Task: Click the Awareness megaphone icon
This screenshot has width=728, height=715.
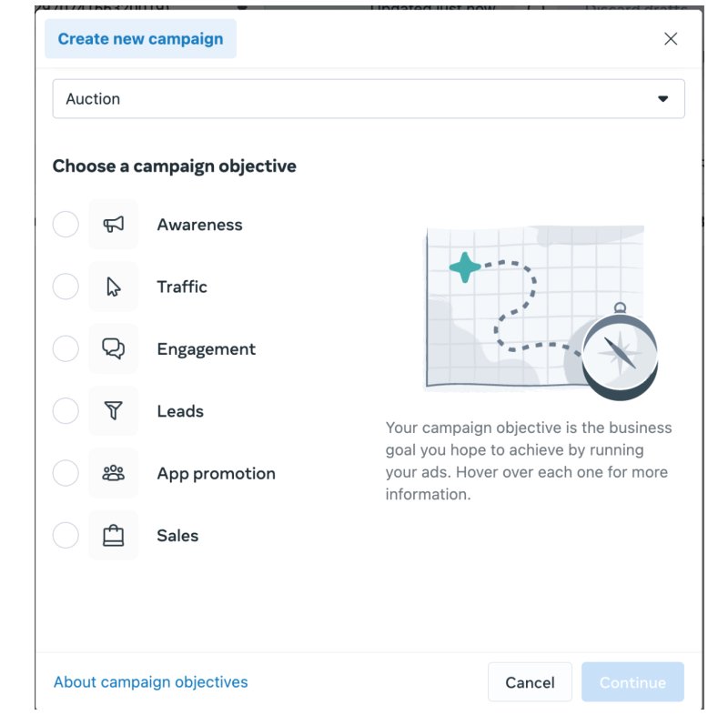Action: (x=113, y=225)
